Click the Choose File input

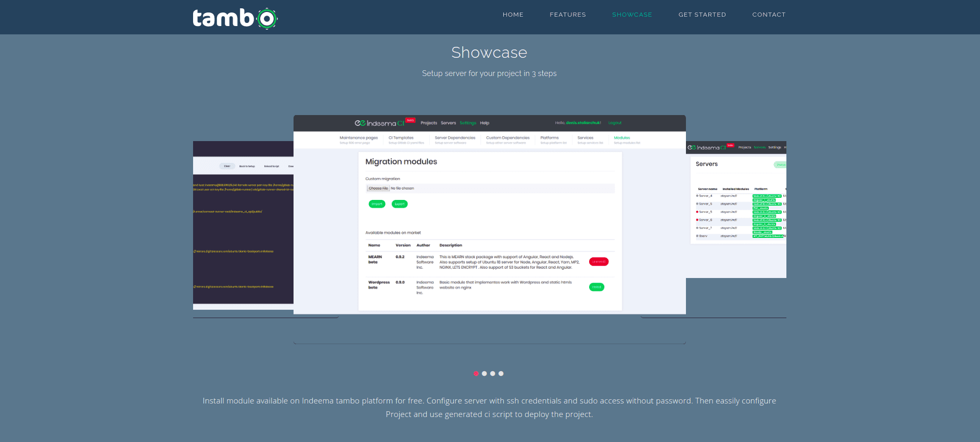378,188
